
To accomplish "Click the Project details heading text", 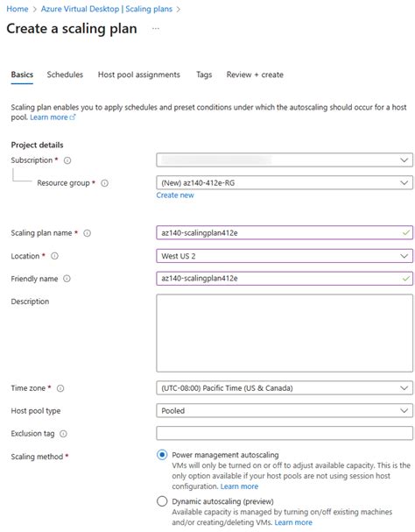I will pyautogui.click(x=37, y=145).
